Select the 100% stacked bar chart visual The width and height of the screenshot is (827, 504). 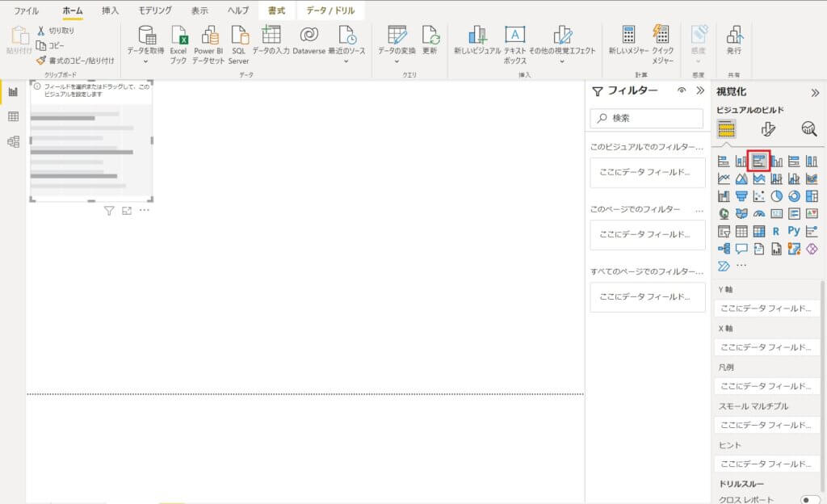point(794,162)
